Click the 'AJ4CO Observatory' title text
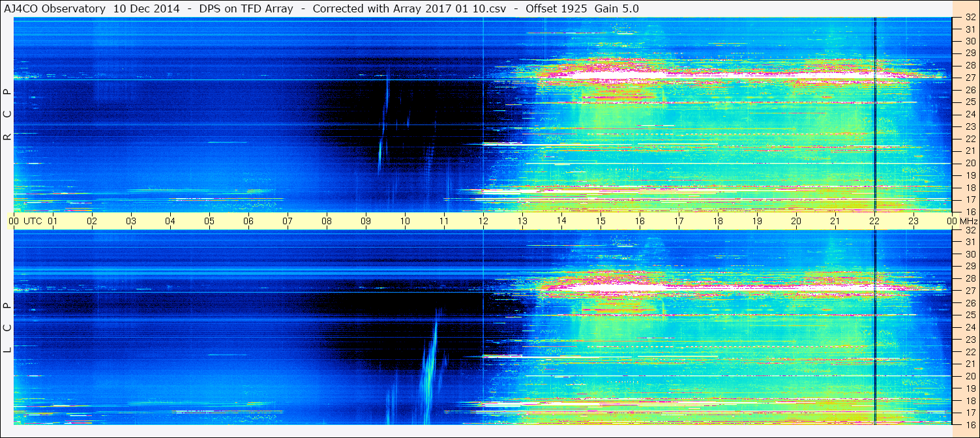This screenshot has height=438, width=980. 55,9
